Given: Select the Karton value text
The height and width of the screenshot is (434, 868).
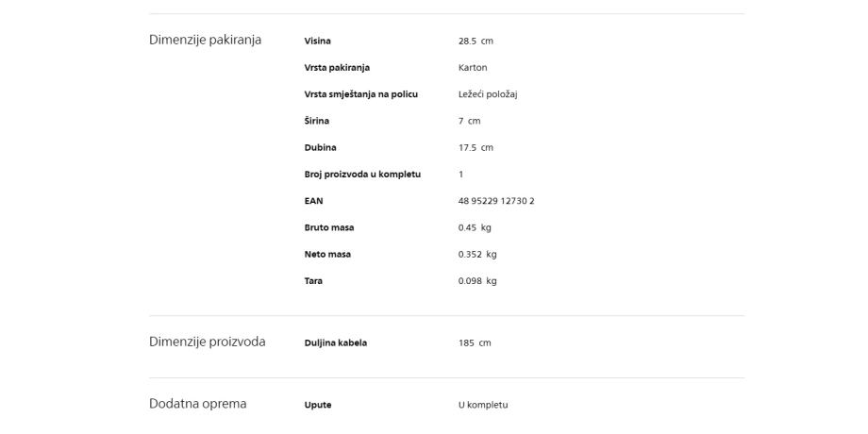Looking at the screenshot, I should tap(473, 68).
